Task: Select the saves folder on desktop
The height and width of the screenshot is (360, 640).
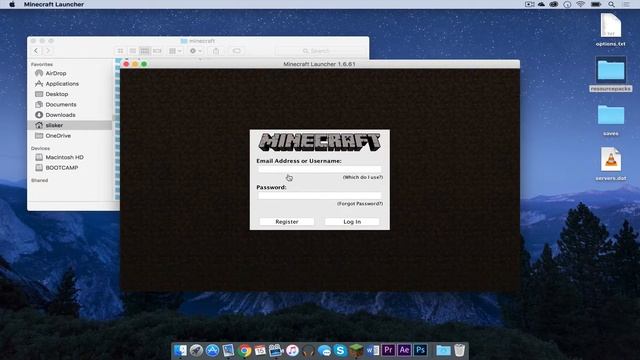Action: pyautogui.click(x=611, y=120)
